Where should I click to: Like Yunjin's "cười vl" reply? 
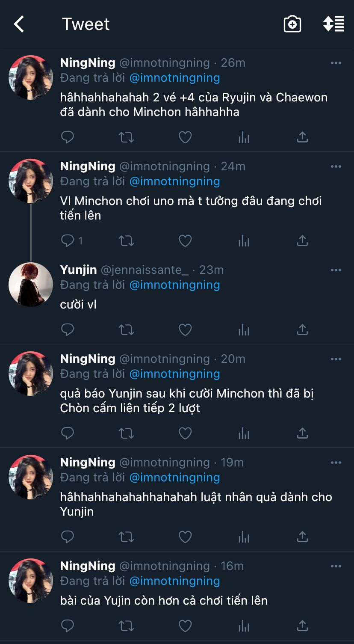(x=185, y=329)
